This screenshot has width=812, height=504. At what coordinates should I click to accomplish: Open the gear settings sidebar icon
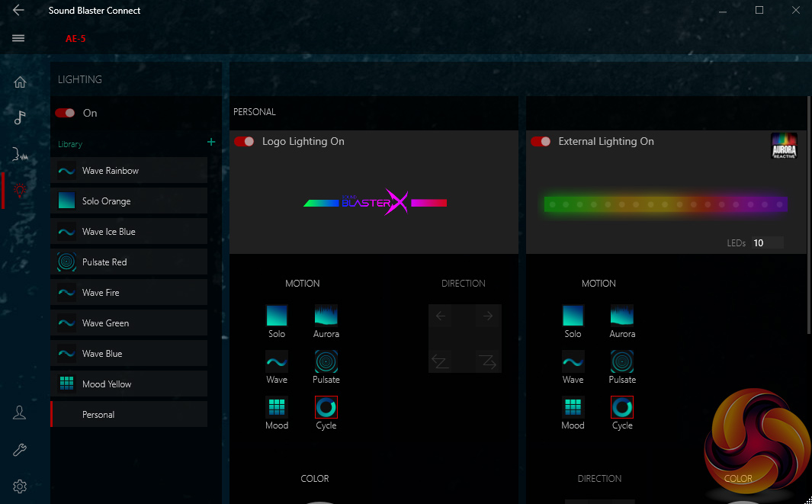pyautogui.click(x=20, y=486)
